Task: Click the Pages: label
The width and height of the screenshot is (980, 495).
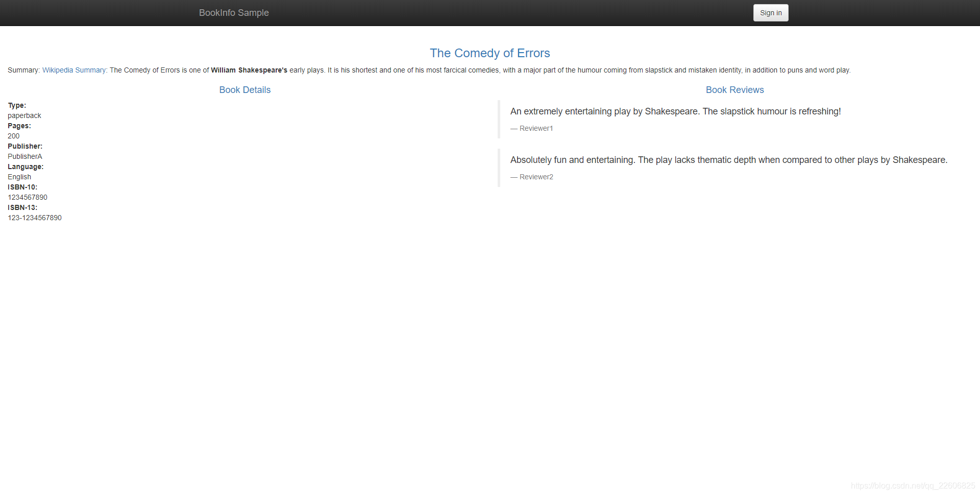Action: pos(19,126)
